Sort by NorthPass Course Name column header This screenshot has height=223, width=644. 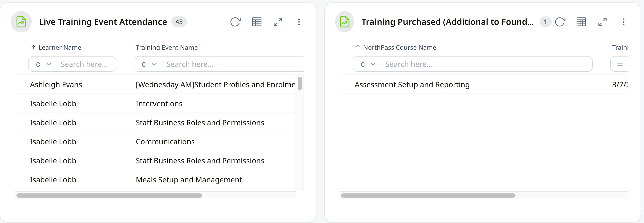(x=399, y=48)
